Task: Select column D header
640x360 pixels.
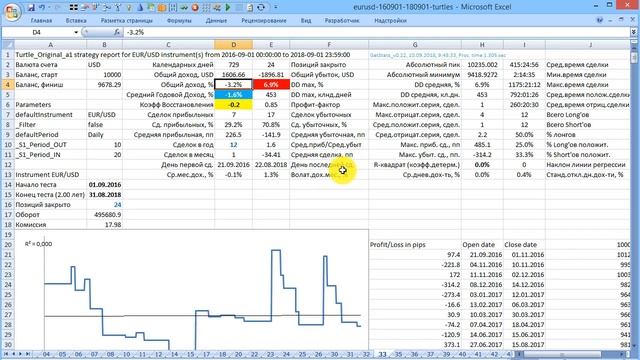Action: (x=233, y=44)
